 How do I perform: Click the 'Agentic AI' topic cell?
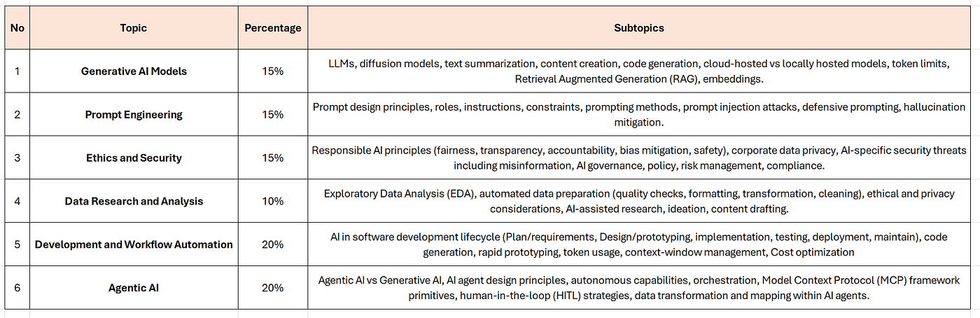pyautogui.click(x=134, y=288)
